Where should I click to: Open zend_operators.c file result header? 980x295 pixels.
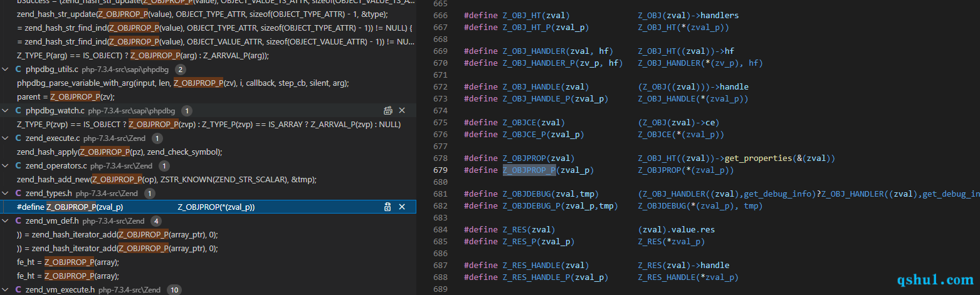click(208, 165)
